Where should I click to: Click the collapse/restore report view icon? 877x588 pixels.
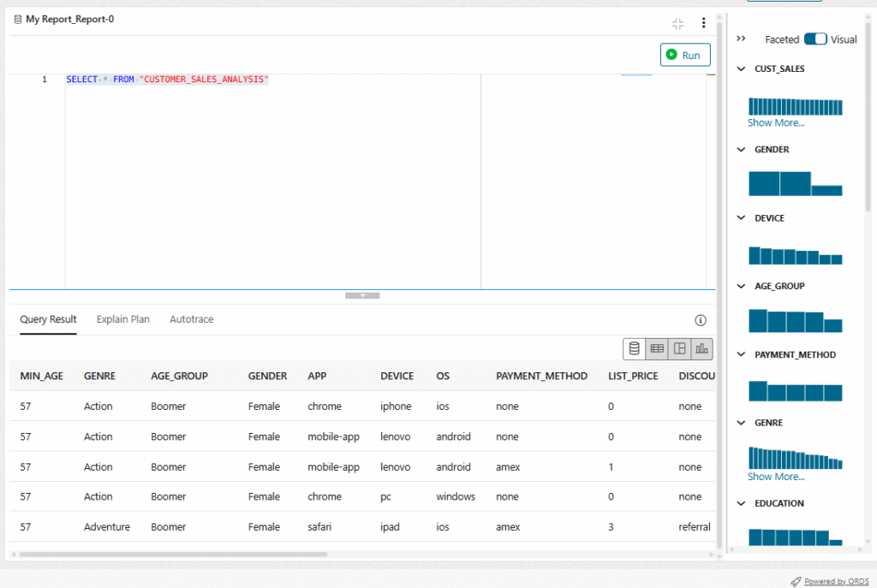[x=677, y=23]
